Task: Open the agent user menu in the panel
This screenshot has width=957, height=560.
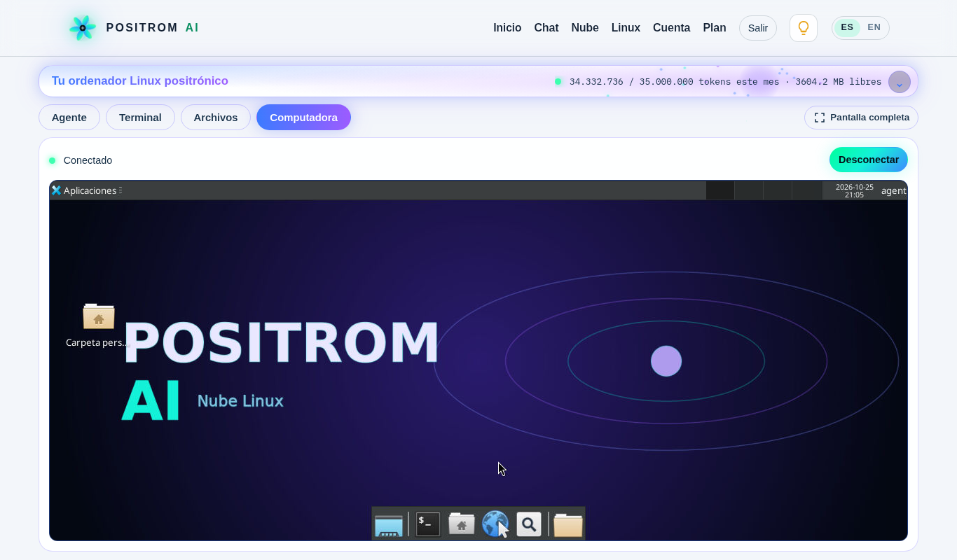Action: [x=893, y=190]
